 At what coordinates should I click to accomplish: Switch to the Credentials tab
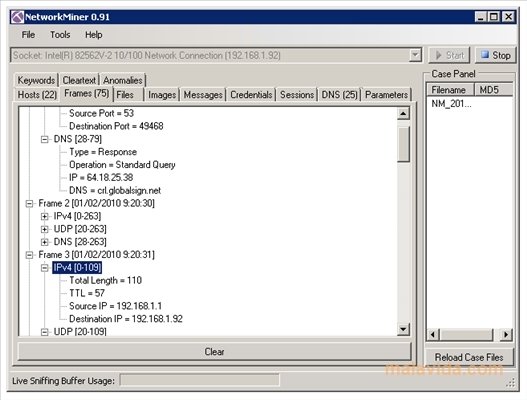(x=251, y=95)
